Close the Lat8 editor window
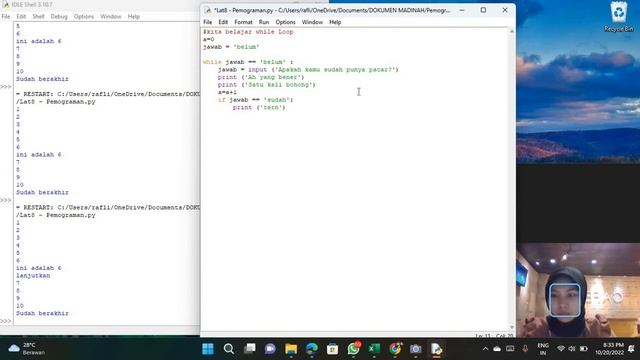This screenshot has width=640, height=360. (x=505, y=10)
